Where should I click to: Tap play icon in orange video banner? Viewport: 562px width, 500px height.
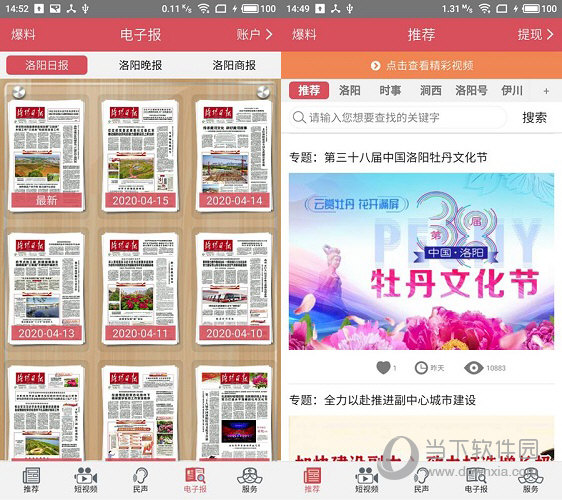point(375,66)
